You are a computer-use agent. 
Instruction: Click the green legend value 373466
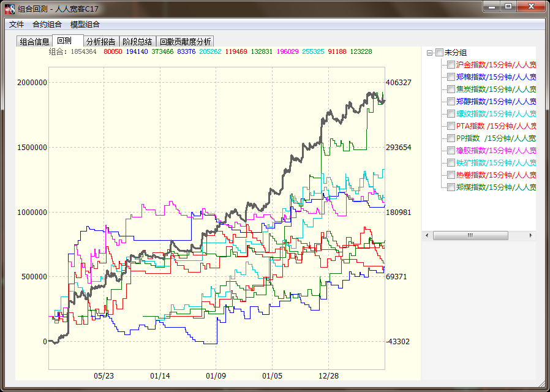162,51
